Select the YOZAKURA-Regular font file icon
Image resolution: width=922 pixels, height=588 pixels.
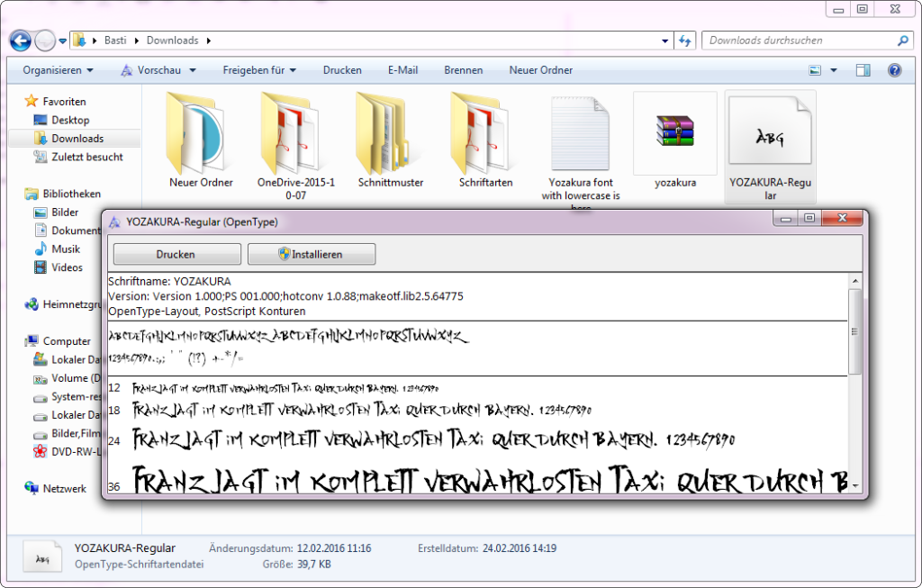769,135
